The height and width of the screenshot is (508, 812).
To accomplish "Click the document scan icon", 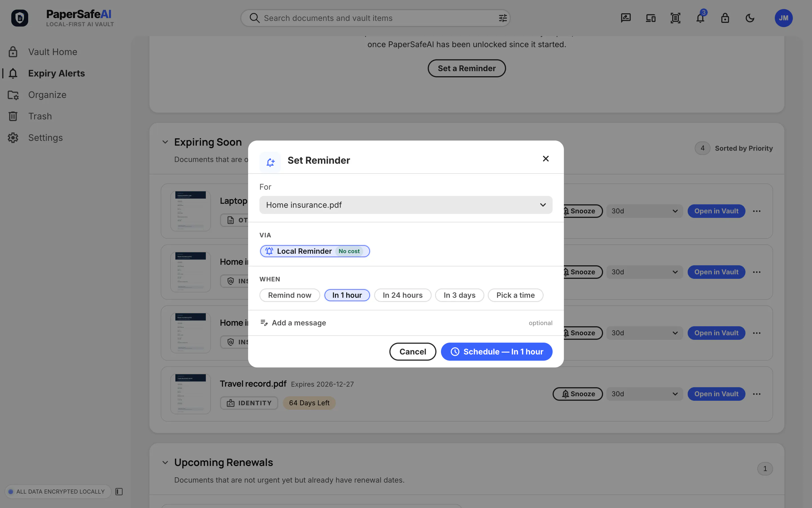I will (x=676, y=18).
